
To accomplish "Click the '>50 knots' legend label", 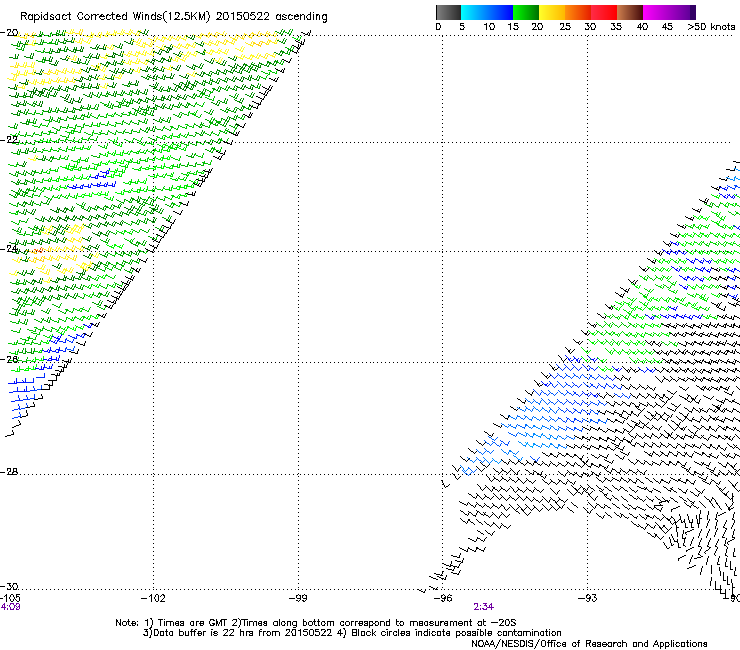I will (x=711, y=27).
